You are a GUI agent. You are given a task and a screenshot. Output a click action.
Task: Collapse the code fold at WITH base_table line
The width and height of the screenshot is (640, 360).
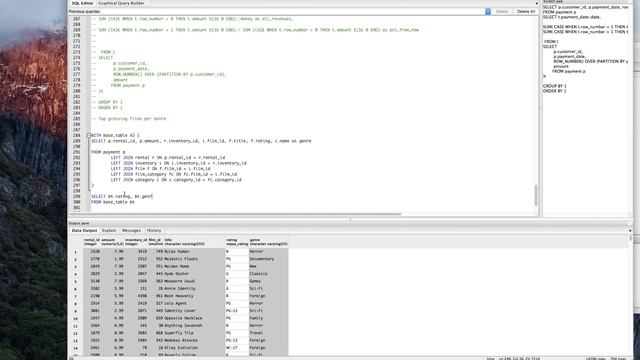point(88,135)
